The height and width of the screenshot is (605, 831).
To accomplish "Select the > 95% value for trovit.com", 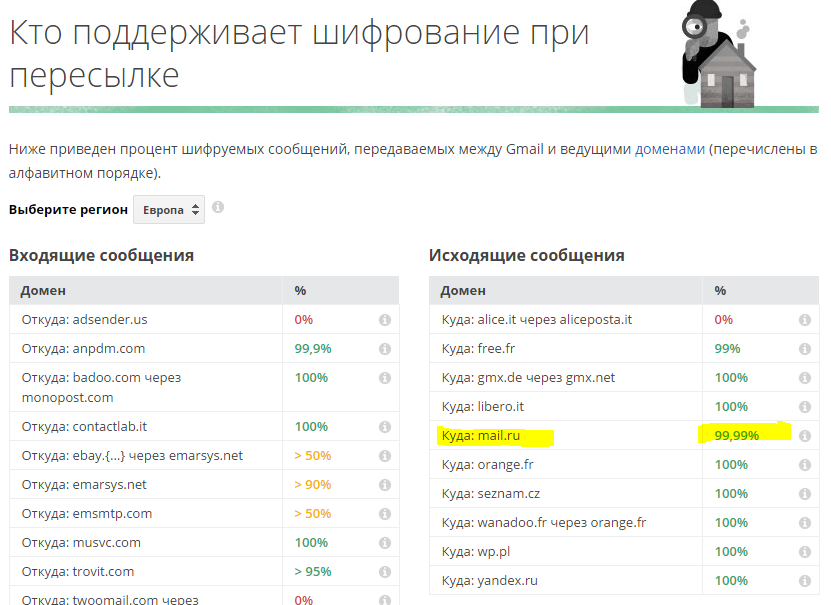I will tap(313, 572).
